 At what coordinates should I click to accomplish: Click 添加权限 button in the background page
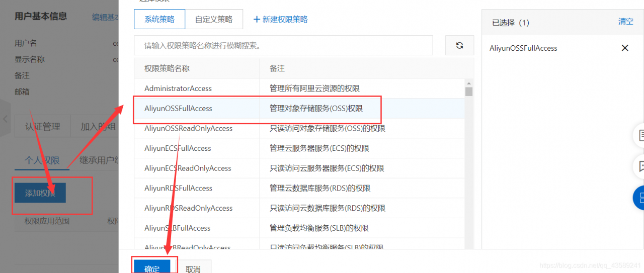pos(40,193)
